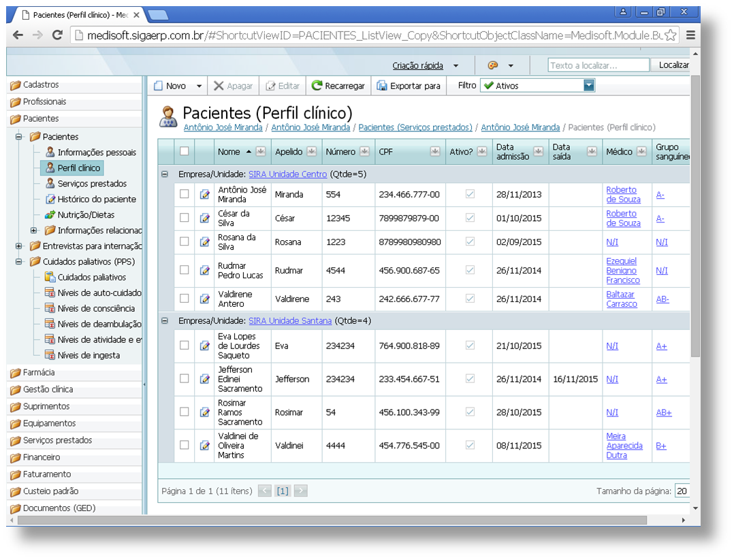This screenshot has width=734, height=560.
Task: Open the Filtro Ativos dropdown
Action: 589,85
